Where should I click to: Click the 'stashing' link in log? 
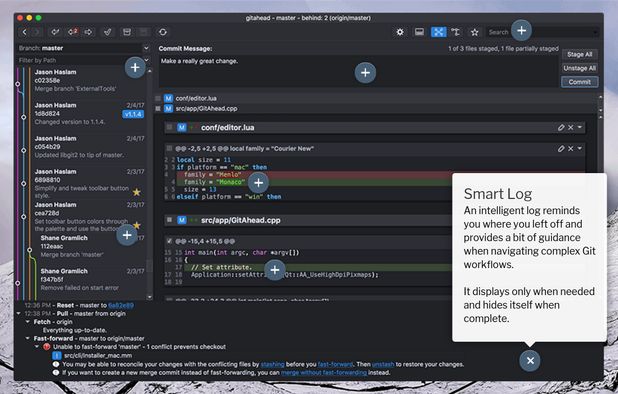click(272, 364)
